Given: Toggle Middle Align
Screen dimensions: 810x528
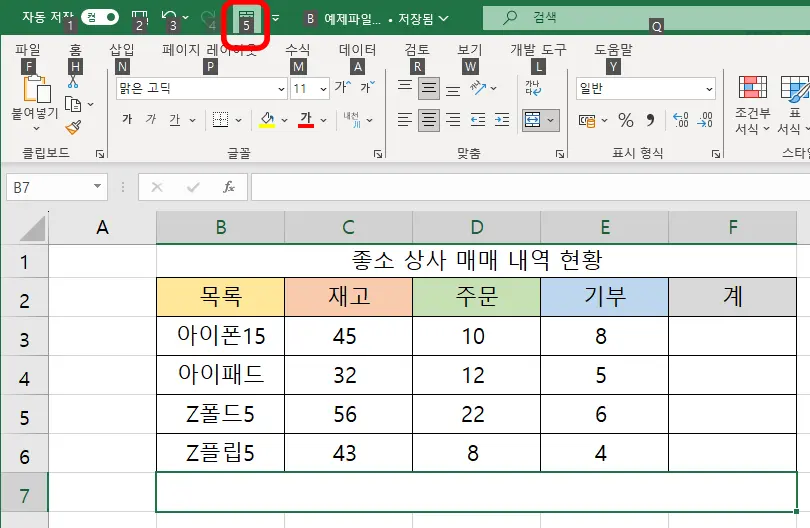Looking at the screenshot, I should point(429,88).
